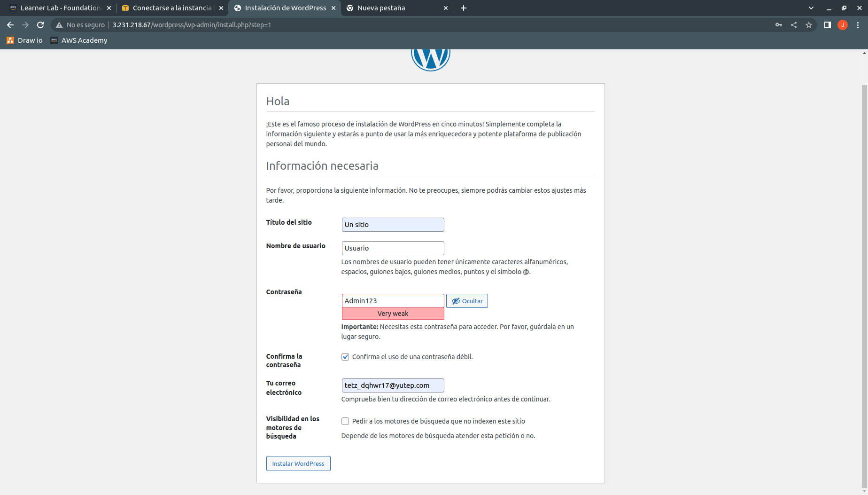Screen dimensions: 868x495
Task: Click the page vertical scrollbar
Action: [864, 286]
